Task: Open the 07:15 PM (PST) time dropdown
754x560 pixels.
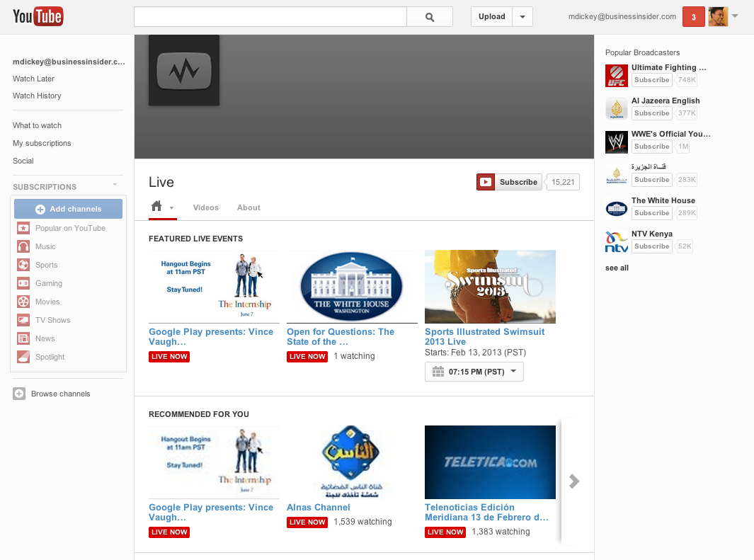Action: [x=474, y=372]
